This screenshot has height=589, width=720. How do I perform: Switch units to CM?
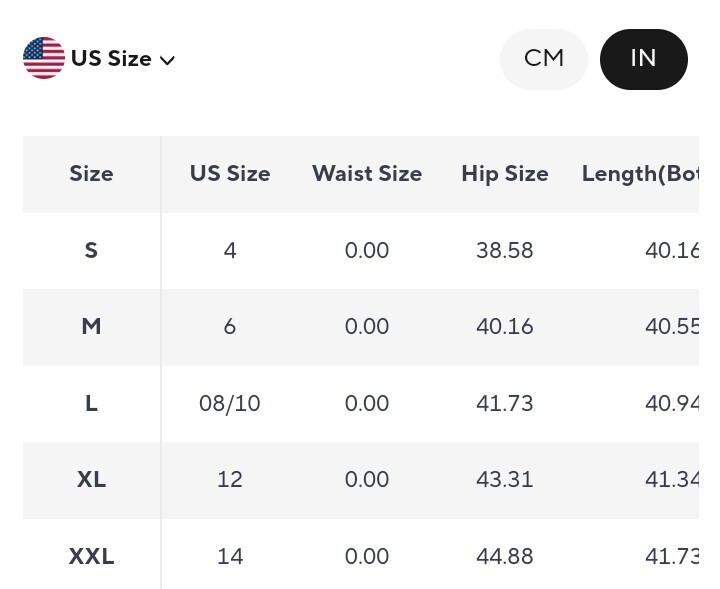543,59
